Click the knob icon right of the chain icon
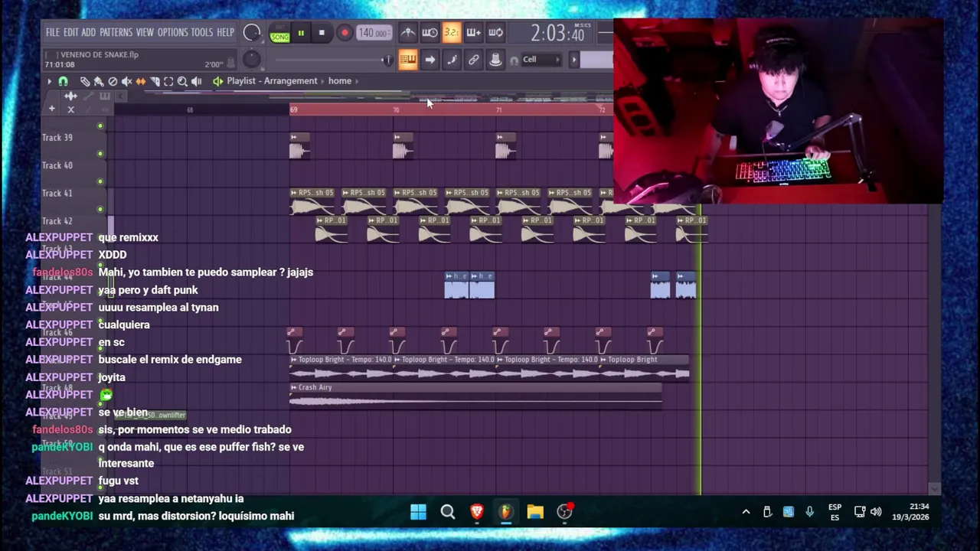Viewport: 980px width, 551px height. [x=495, y=60]
